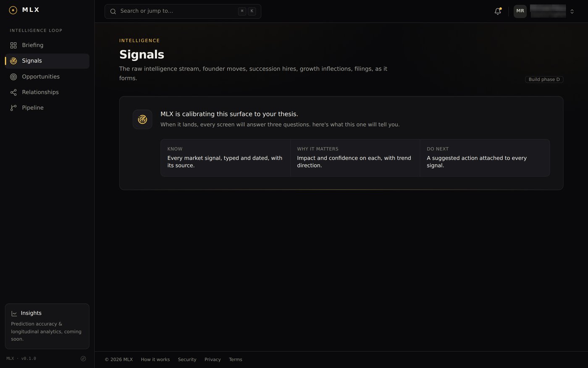The width and height of the screenshot is (588, 368).
Task: Click the Insights chart icon
Action: pyautogui.click(x=14, y=313)
